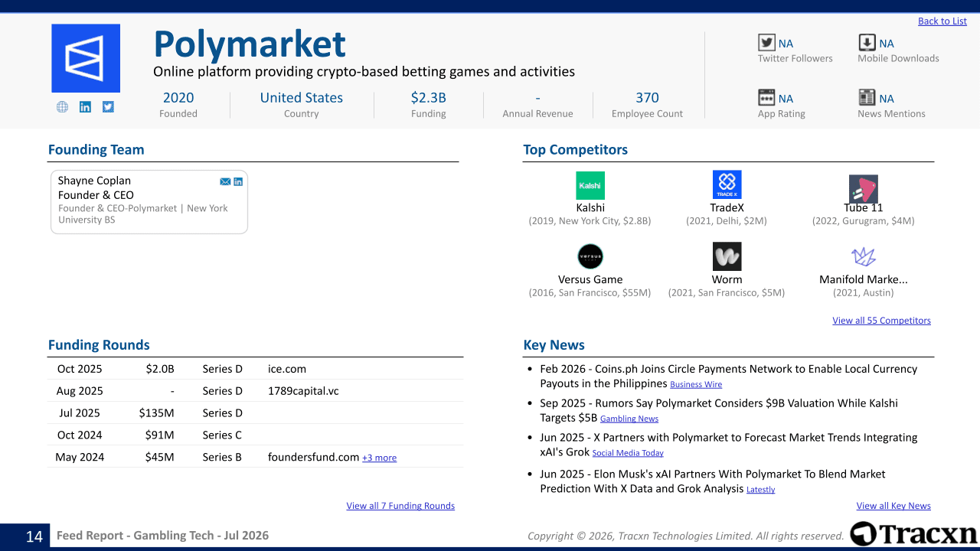Click the 2020 Founded value
The image size is (980, 551).
pos(178,98)
